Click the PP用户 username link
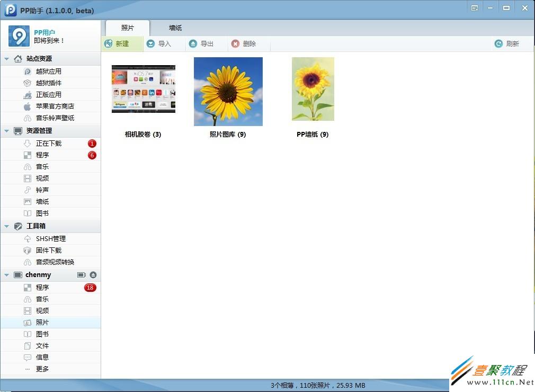535x392 pixels. [x=44, y=32]
